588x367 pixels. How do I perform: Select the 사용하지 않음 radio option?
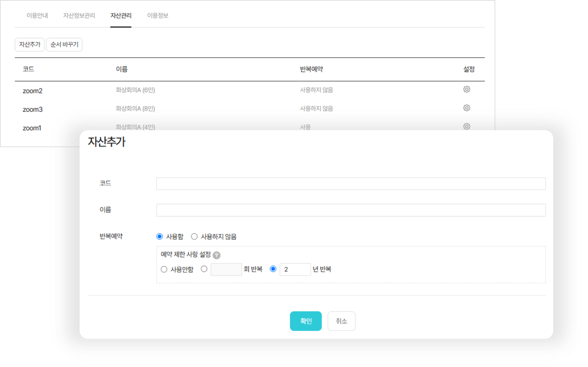194,237
